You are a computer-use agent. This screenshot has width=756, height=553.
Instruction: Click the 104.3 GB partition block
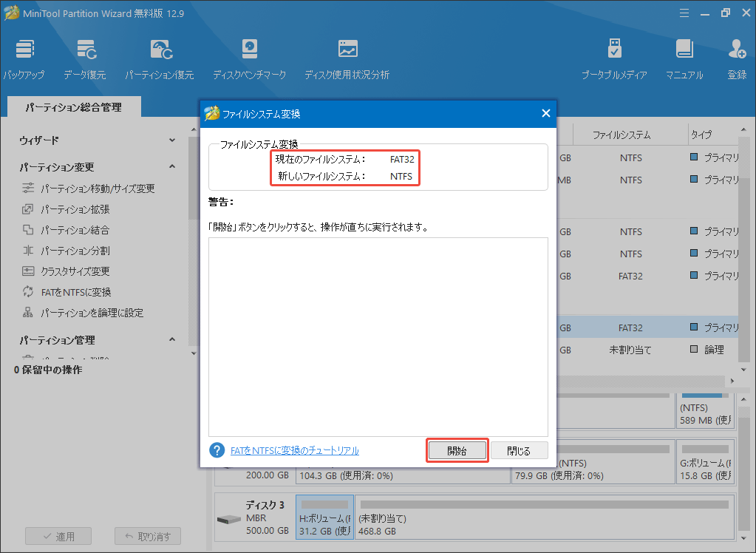click(403, 475)
